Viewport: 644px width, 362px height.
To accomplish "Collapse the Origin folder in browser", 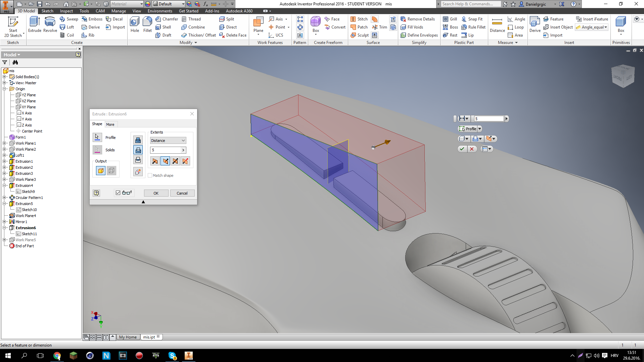I will pos(4,89).
